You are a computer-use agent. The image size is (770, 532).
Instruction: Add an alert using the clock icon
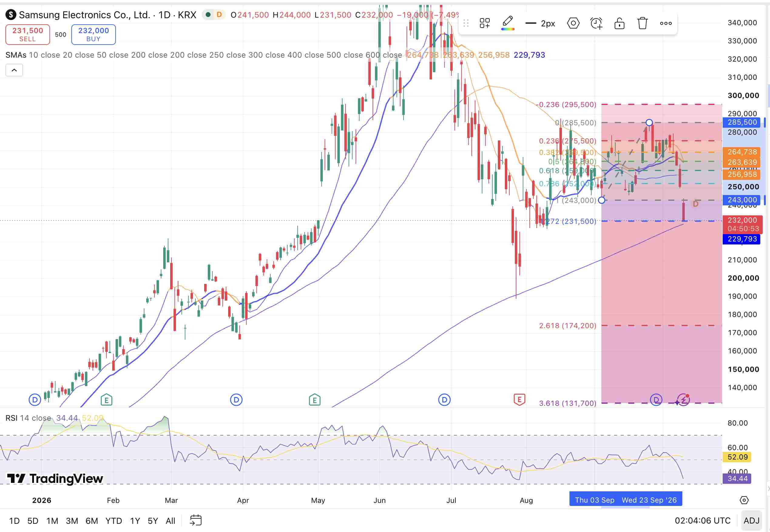click(x=596, y=23)
